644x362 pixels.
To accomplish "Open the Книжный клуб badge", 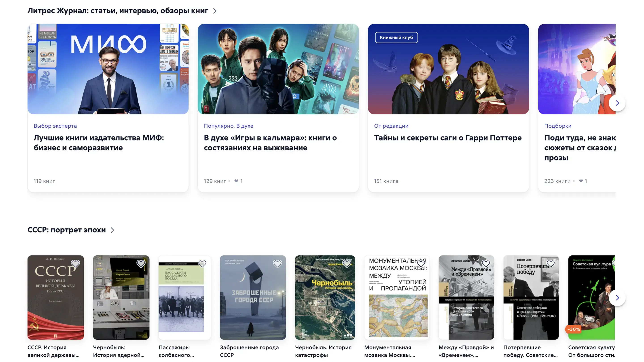I will [x=396, y=38].
